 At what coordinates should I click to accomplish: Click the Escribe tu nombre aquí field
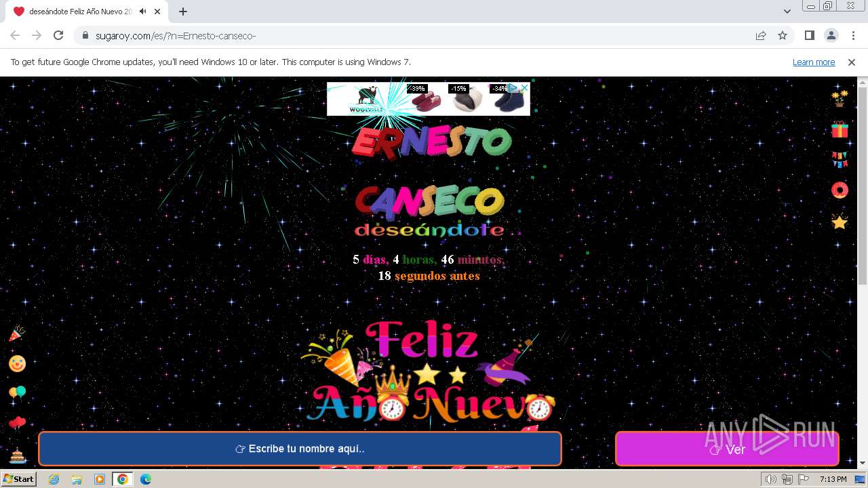pyautogui.click(x=300, y=449)
